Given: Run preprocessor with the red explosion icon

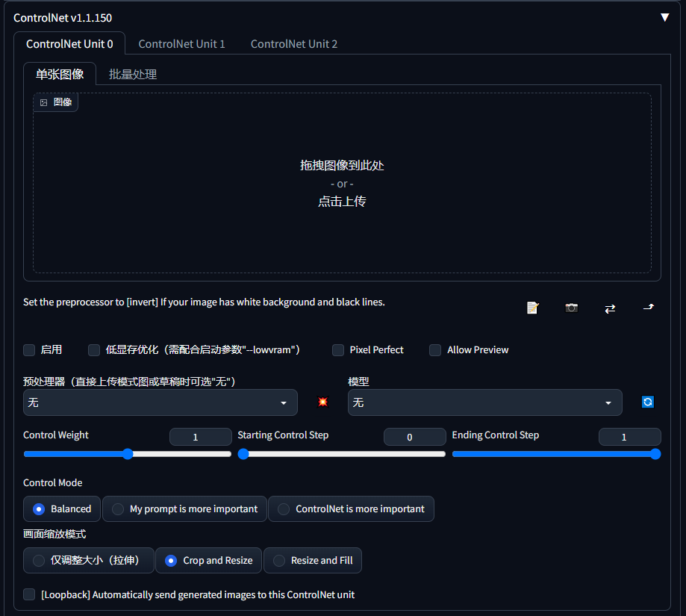Looking at the screenshot, I should (322, 402).
